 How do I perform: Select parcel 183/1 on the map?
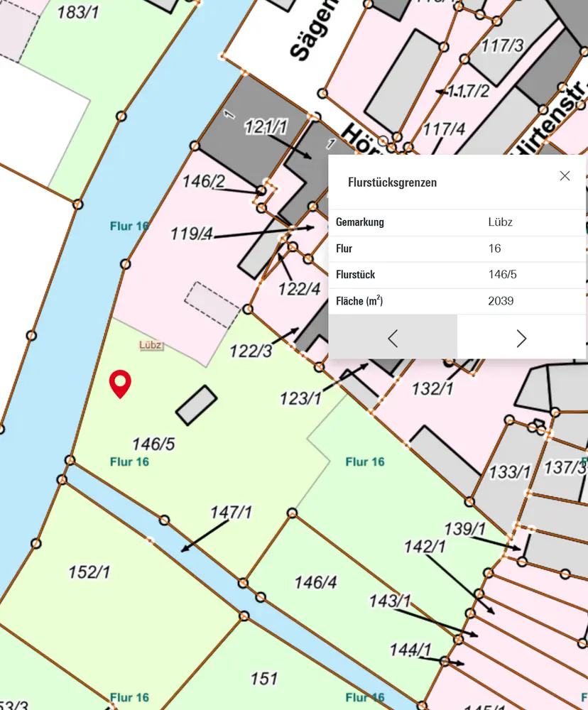click(x=77, y=12)
